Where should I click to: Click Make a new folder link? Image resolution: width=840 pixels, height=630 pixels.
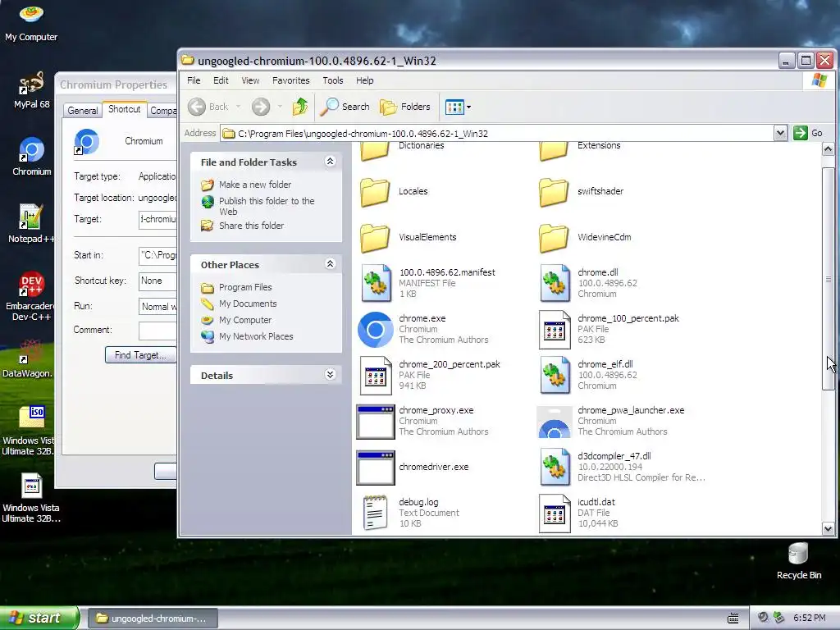pyautogui.click(x=255, y=185)
